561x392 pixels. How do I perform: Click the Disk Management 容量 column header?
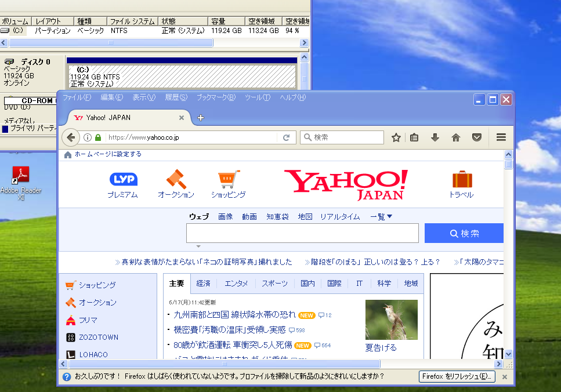click(226, 21)
